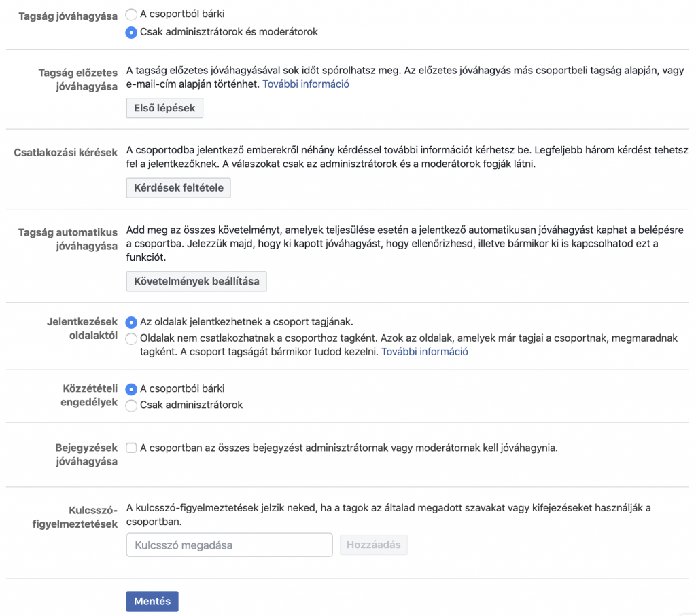Enable the Bejegyzések jóváhagyása checkbox

131,448
